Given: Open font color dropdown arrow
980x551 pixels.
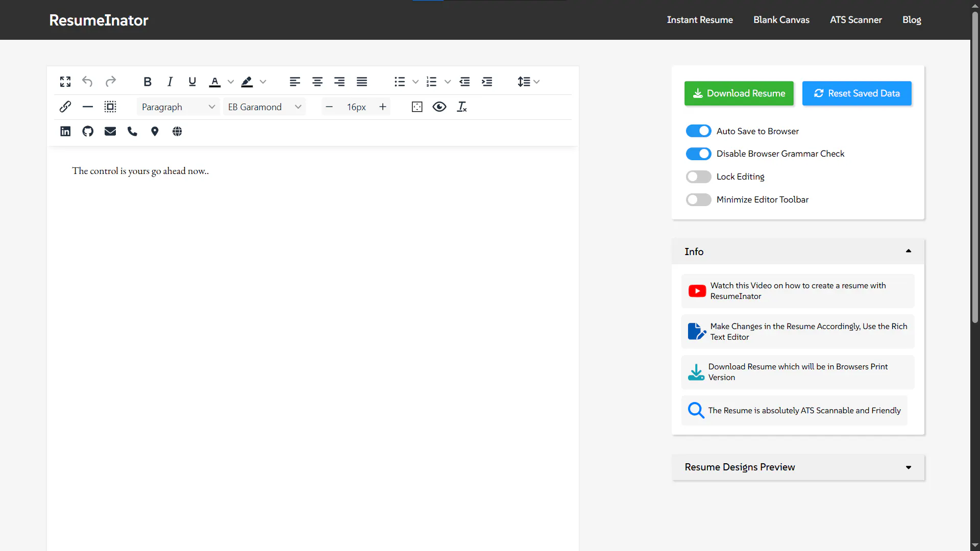Looking at the screenshot, I should [231, 82].
